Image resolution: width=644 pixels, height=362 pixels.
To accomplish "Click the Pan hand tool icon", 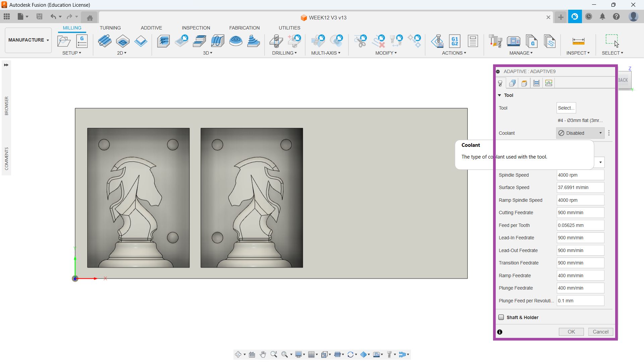I will coord(263,354).
